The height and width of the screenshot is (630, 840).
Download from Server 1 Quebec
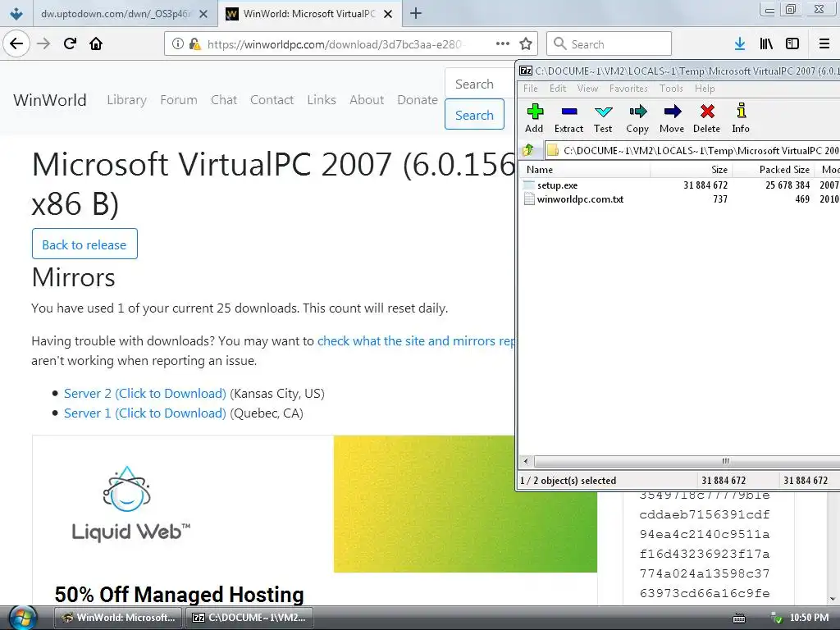[x=144, y=413]
